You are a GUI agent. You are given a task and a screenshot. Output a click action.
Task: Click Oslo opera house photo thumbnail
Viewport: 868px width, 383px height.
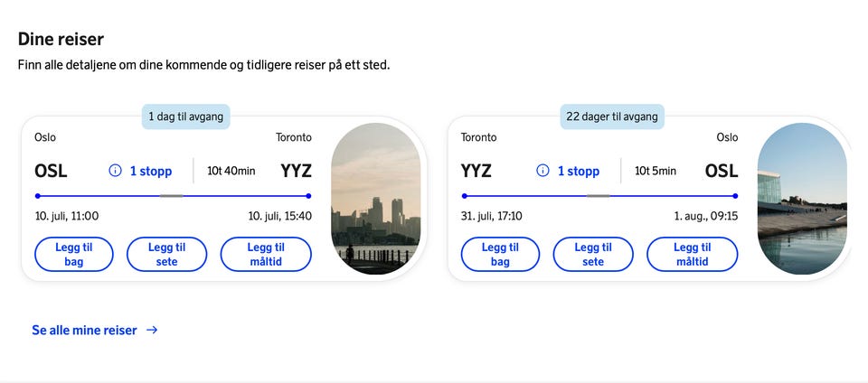click(x=802, y=199)
